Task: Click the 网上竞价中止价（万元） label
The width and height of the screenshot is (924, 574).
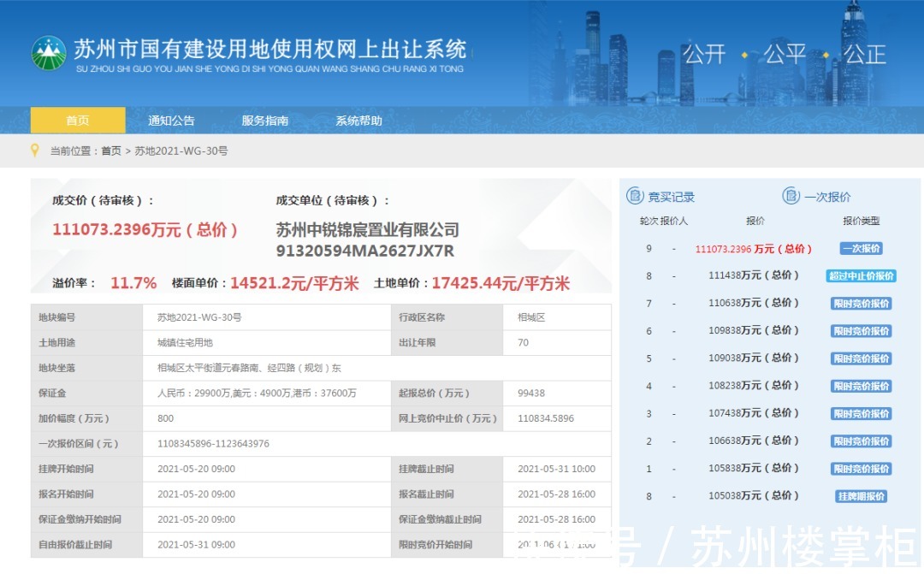Action: point(447,418)
